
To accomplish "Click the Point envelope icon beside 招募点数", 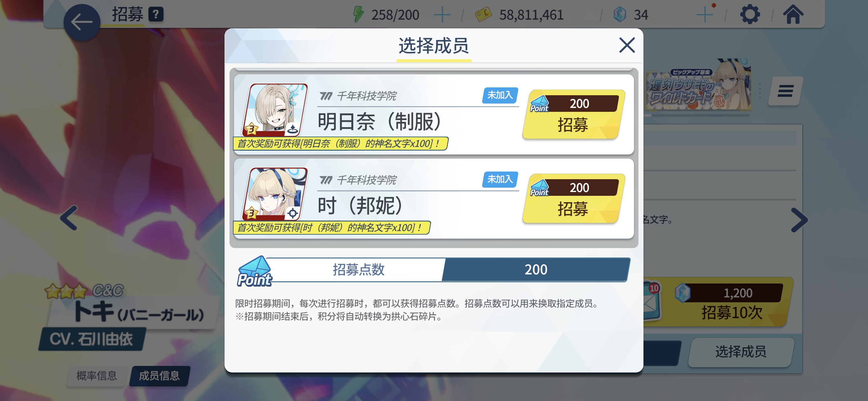I will tap(254, 272).
